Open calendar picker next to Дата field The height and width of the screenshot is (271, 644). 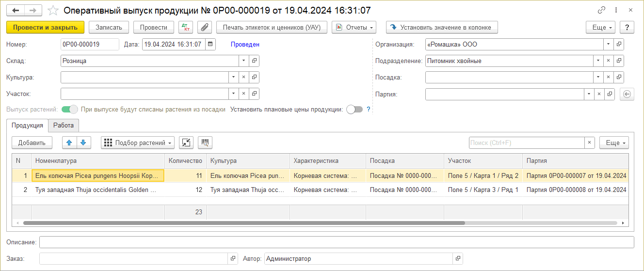click(x=210, y=44)
